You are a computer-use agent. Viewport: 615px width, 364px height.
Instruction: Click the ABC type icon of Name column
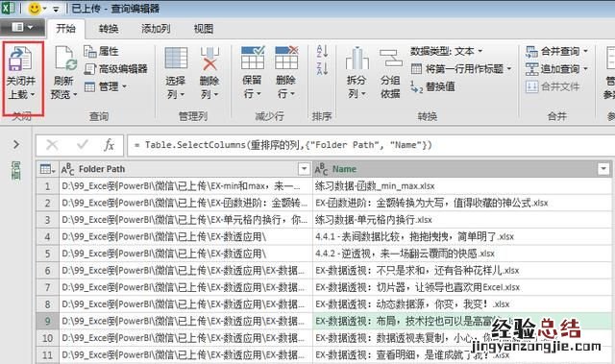tap(321, 169)
